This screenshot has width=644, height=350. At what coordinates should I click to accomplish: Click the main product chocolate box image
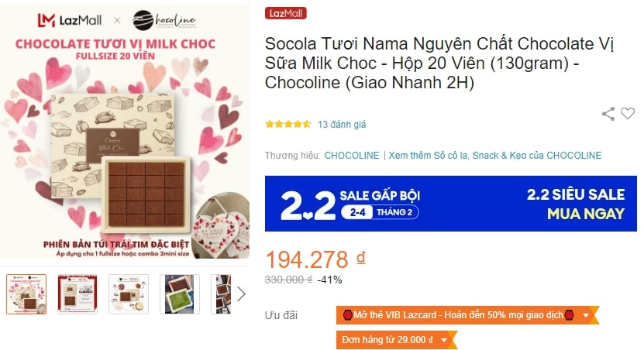125,131
